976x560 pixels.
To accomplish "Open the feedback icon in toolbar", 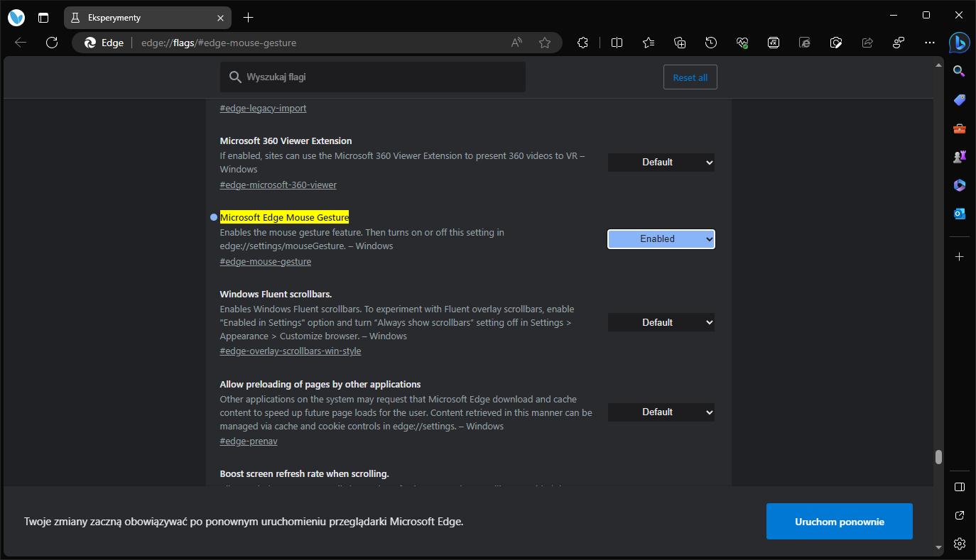I will tap(899, 43).
